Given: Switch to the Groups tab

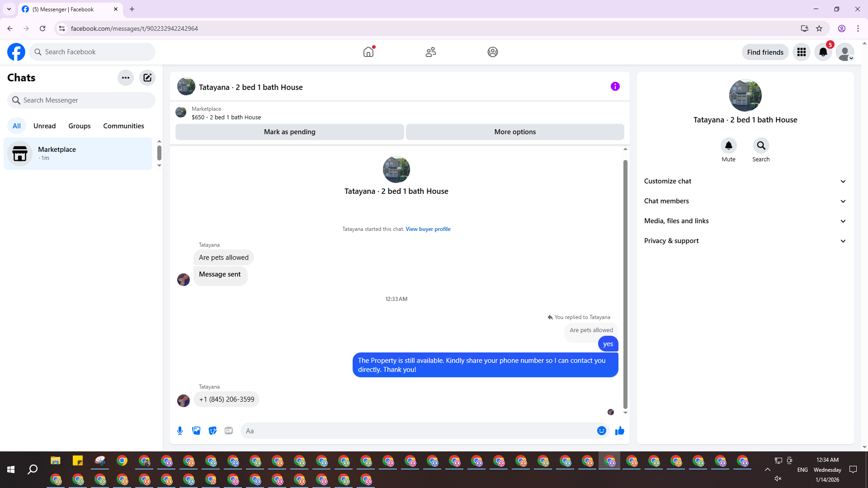Looking at the screenshot, I should 79,126.
